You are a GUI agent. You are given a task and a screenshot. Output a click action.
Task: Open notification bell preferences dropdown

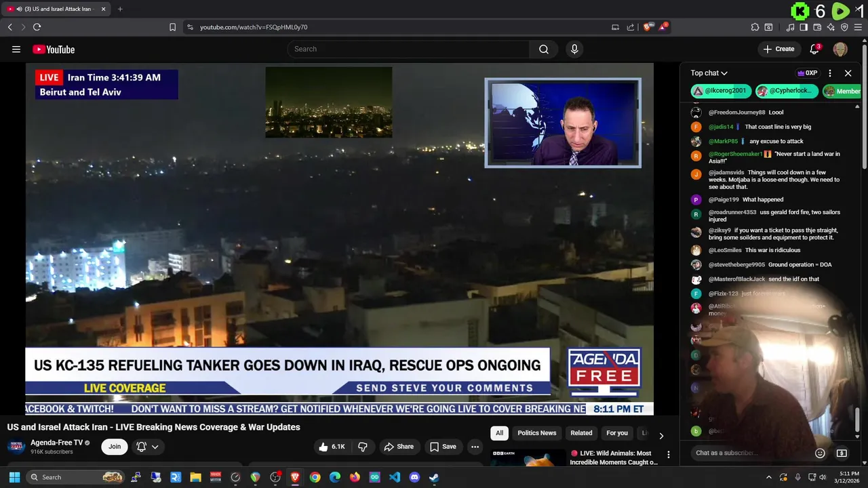coord(148,447)
